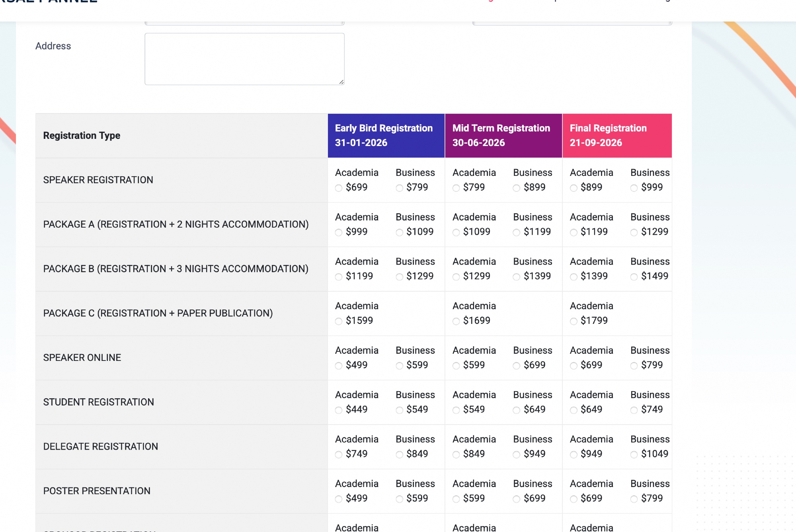Pick Delegate Registration Early Bird Academia $749

pos(339,454)
